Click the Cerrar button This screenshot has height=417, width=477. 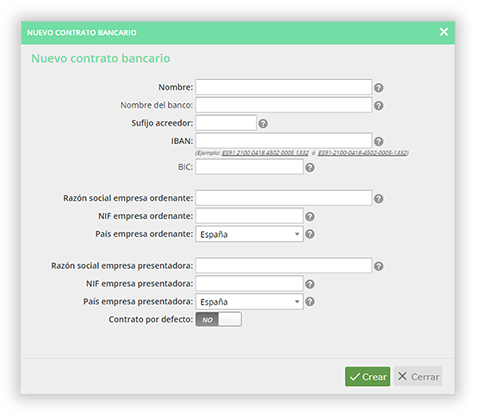(x=418, y=376)
